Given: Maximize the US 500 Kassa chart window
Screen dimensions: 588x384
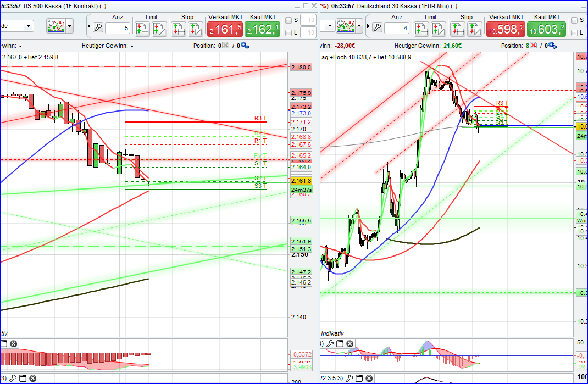Looking at the screenshot, I should (306, 5).
